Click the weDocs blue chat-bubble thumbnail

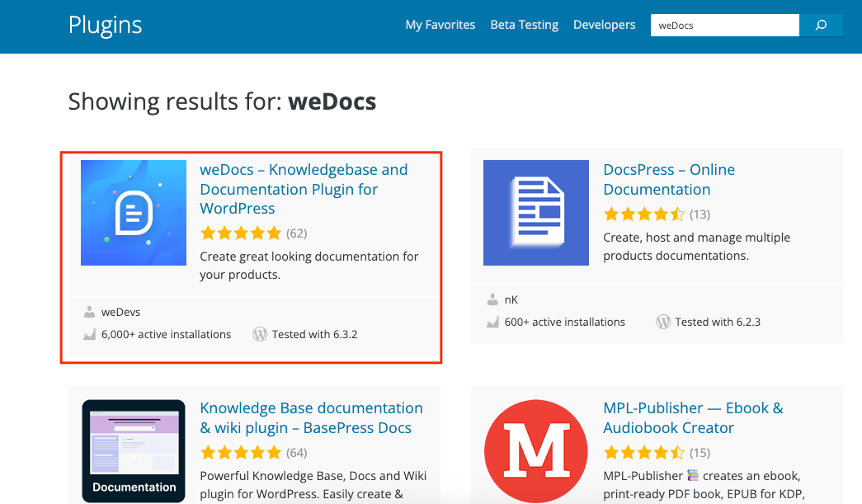(133, 212)
